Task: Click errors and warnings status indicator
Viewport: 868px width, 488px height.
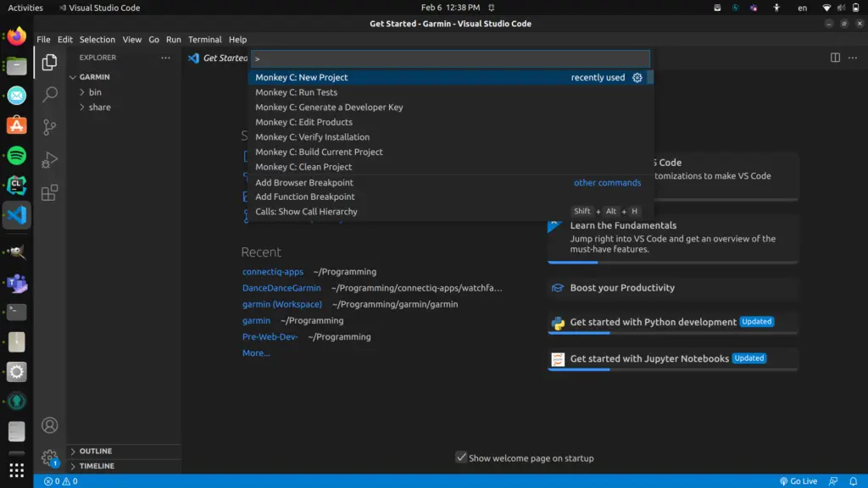Action: 61,481
